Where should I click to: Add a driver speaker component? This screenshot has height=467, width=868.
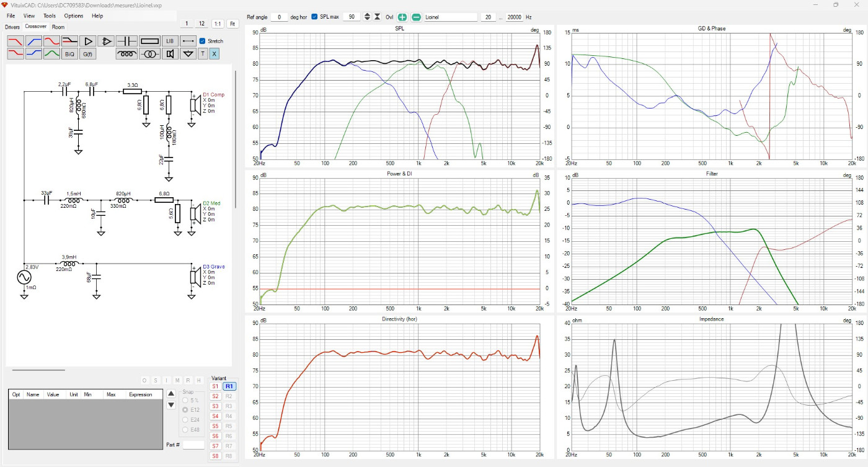170,54
